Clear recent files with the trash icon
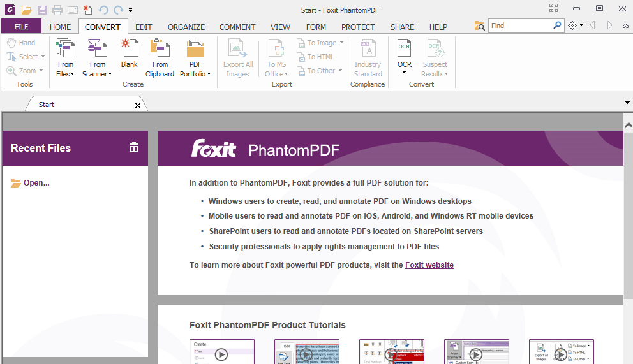Image resolution: width=633 pixels, height=364 pixels. 133,147
